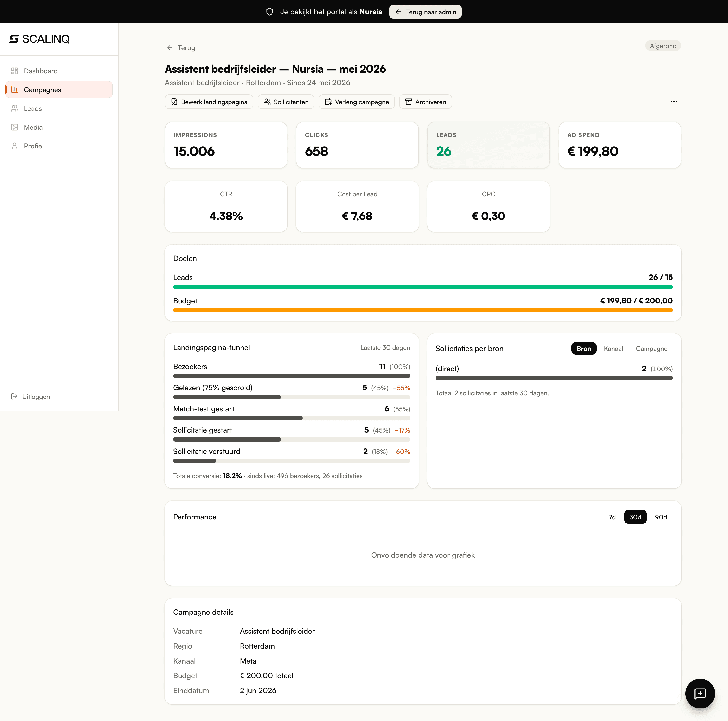Click the back arrow next to Terug
The height and width of the screenshot is (721, 728).
(x=170, y=48)
